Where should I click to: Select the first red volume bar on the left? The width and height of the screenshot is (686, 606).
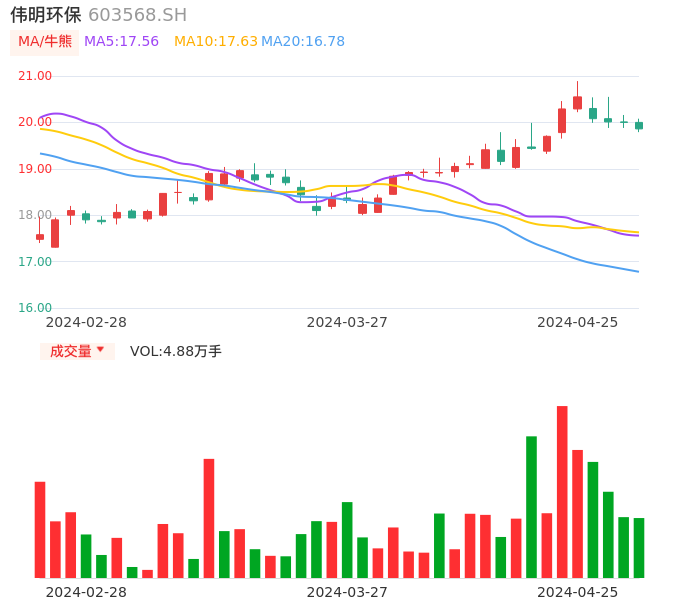pos(40,530)
